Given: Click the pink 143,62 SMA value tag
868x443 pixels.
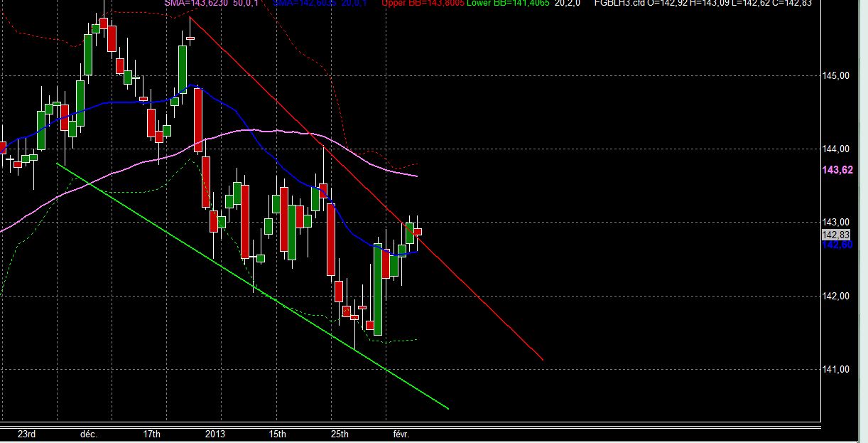Looking at the screenshot, I should [836, 171].
